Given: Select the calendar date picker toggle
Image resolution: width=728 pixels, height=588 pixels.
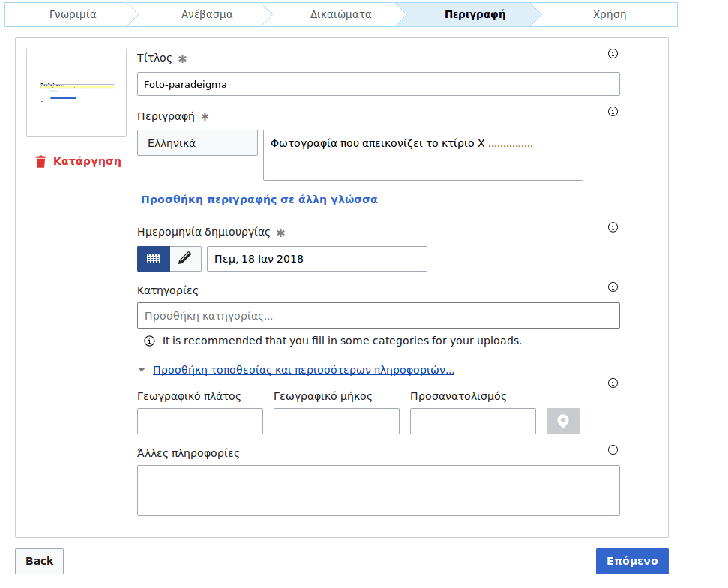Looking at the screenshot, I should point(154,259).
